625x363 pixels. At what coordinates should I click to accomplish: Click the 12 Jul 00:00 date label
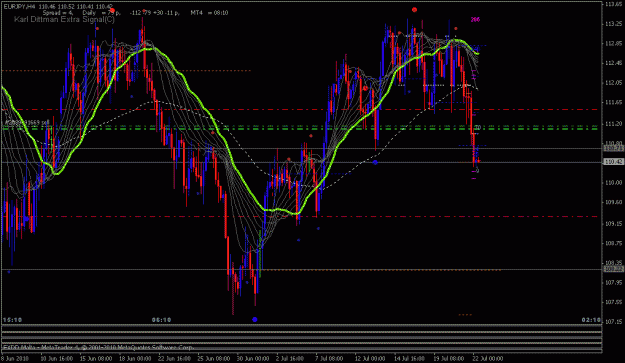tap(370, 359)
